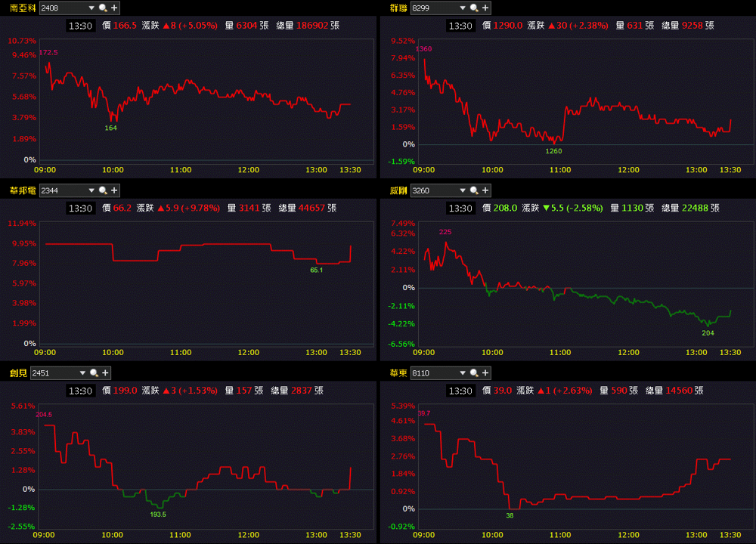Click the magnifier icon beside stock 2451
756x544 pixels.
click(x=94, y=373)
